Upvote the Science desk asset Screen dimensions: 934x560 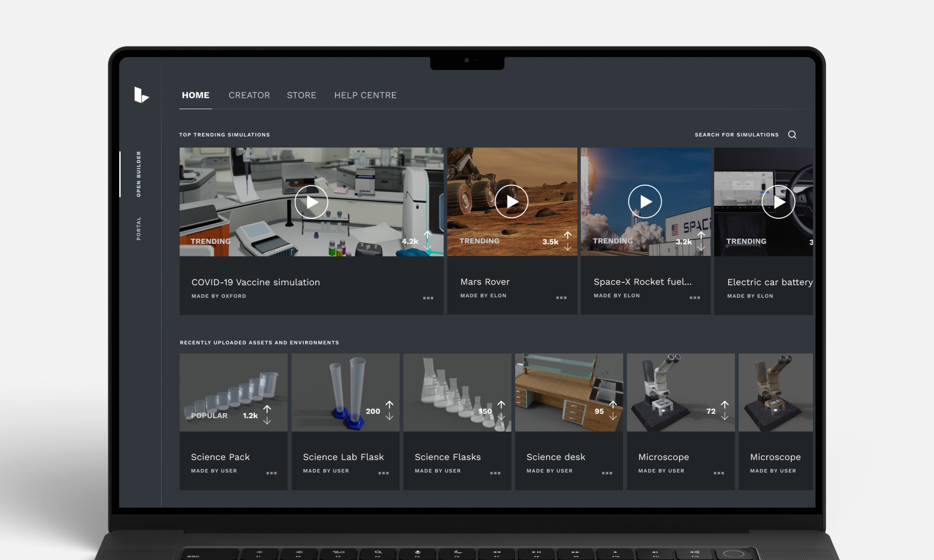[x=613, y=405]
